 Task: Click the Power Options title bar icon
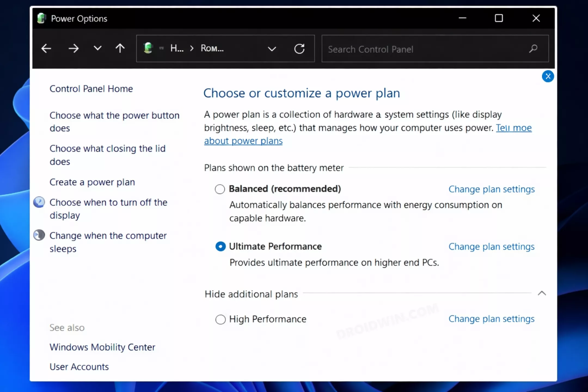(41, 19)
